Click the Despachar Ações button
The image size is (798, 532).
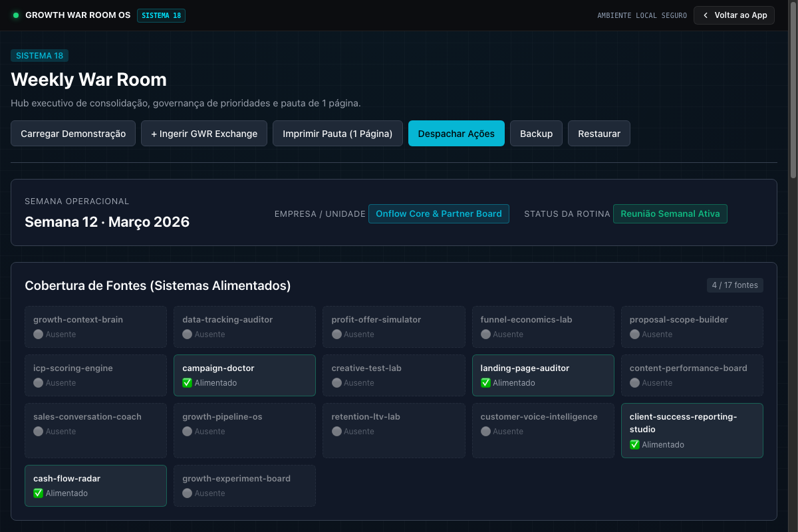pos(456,133)
